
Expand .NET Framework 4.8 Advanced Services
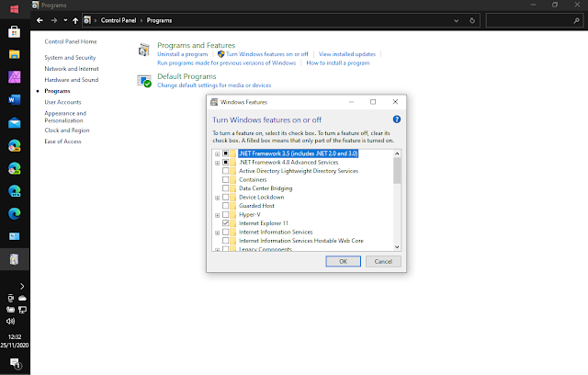pos(217,163)
